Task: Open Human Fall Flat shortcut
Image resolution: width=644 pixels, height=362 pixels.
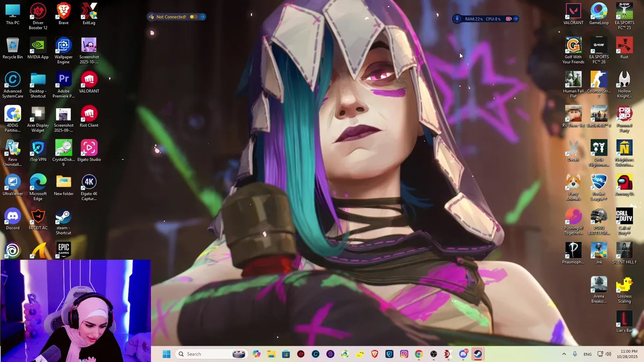Action: coord(573,84)
